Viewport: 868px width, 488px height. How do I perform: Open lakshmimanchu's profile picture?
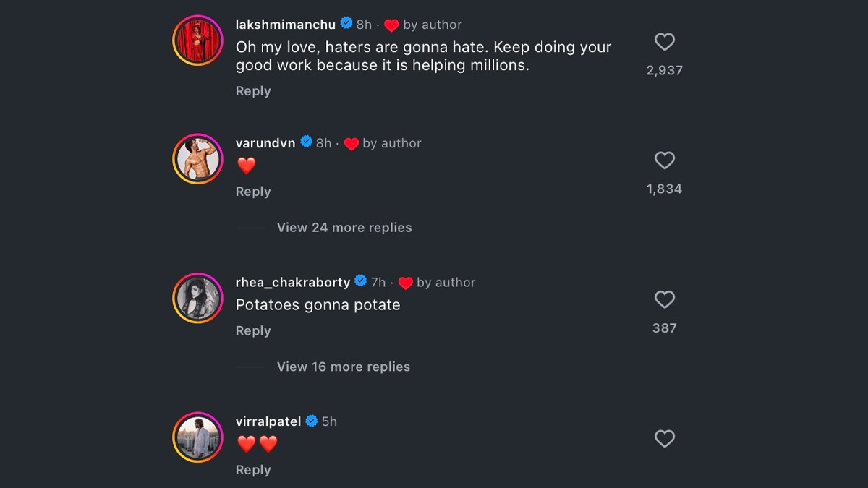coord(197,40)
